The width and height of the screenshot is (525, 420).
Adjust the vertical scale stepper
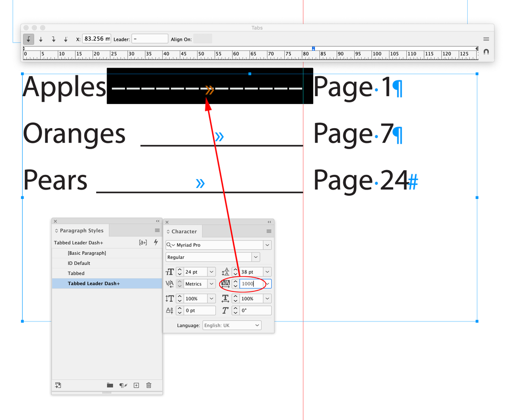click(x=180, y=299)
